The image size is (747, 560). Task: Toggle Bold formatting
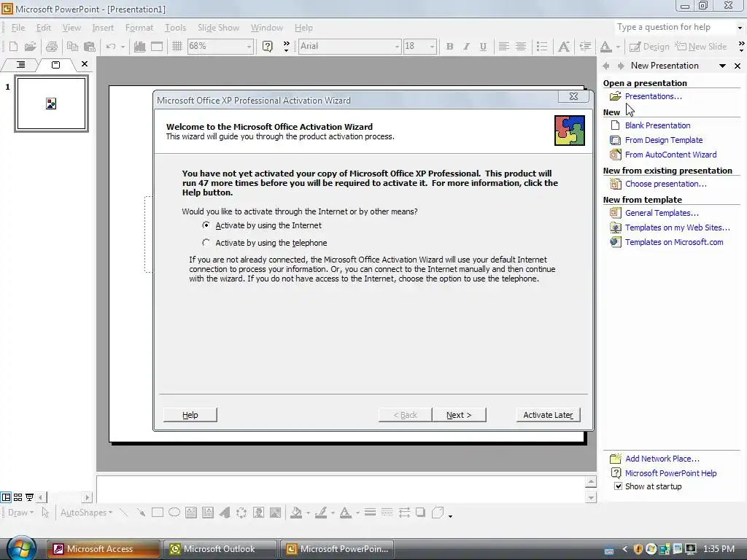pyautogui.click(x=449, y=46)
